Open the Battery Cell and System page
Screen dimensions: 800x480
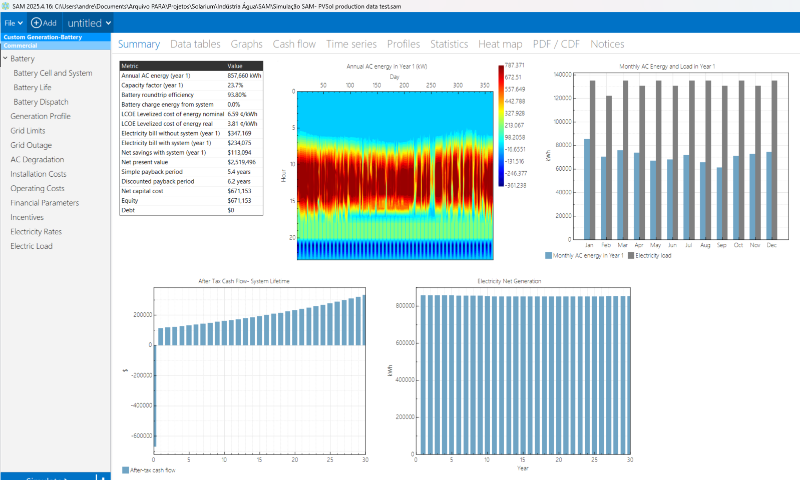click(x=53, y=73)
